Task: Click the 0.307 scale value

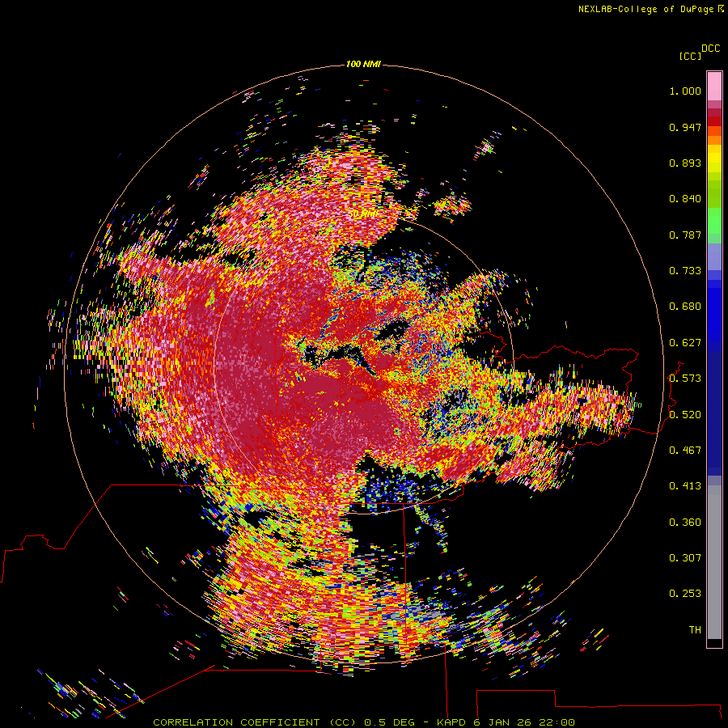Action: pyautogui.click(x=685, y=558)
